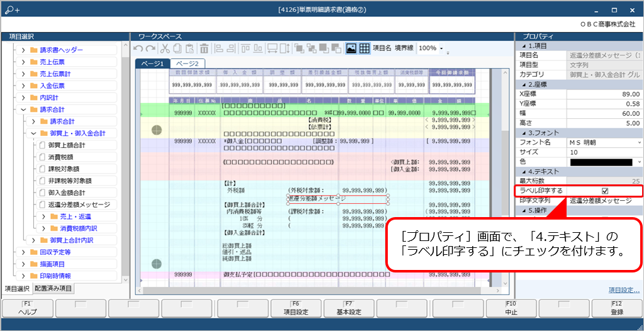Click the サイズ value field
Image resolution: width=644 pixels, height=331 pixels.
[604, 152]
